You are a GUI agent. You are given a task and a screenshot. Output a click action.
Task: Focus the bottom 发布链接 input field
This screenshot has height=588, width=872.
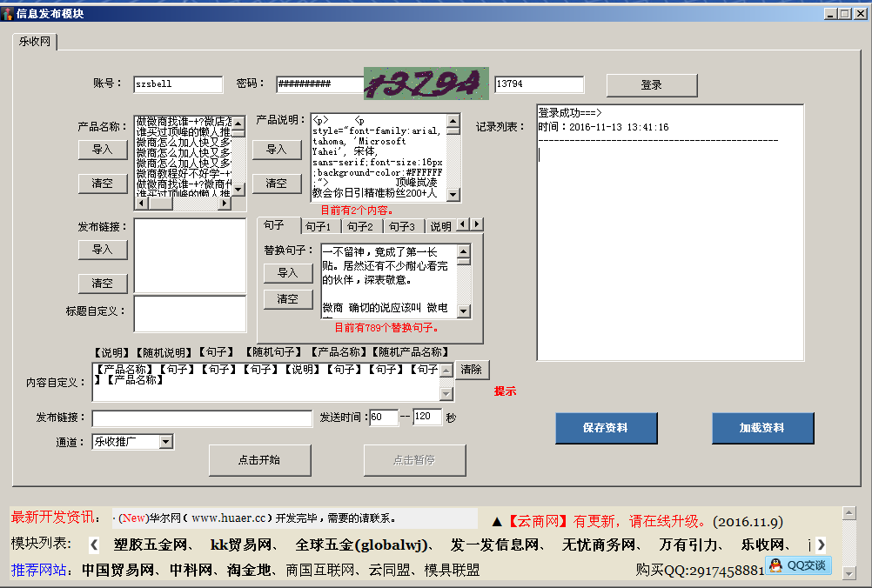coord(202,418)
